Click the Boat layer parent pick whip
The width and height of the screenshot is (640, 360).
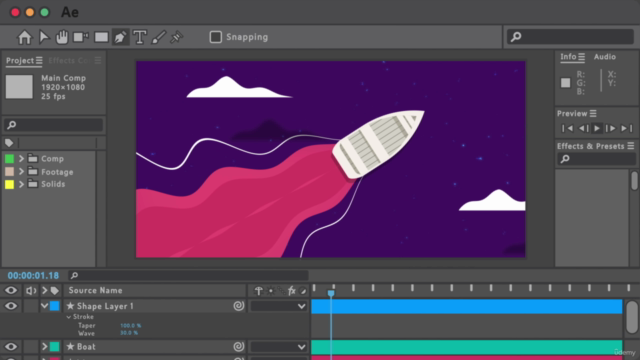[x=239, y=347]
